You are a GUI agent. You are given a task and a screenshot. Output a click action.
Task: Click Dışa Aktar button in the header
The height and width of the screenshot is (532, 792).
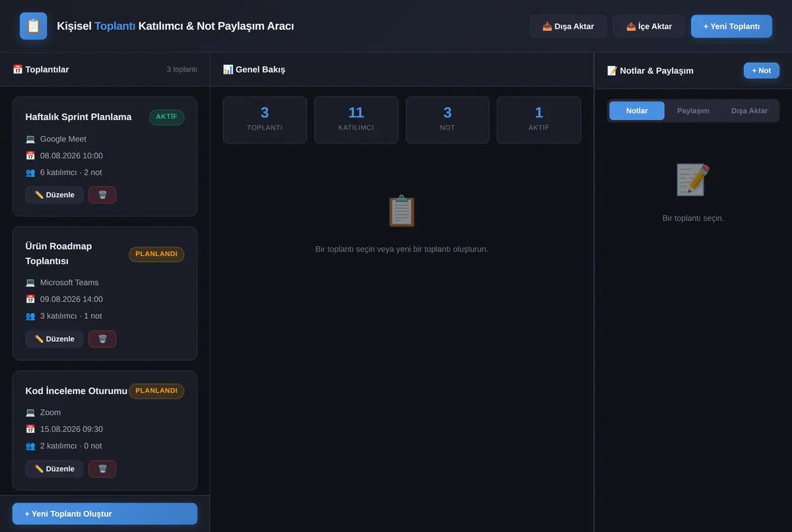568,26
